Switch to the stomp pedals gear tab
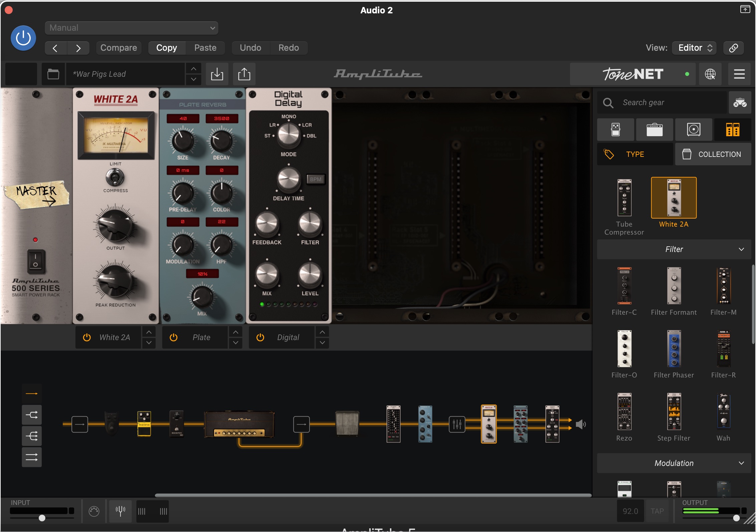Image resolution: width=756 pixels, height=532 pixels. point(615,129)
